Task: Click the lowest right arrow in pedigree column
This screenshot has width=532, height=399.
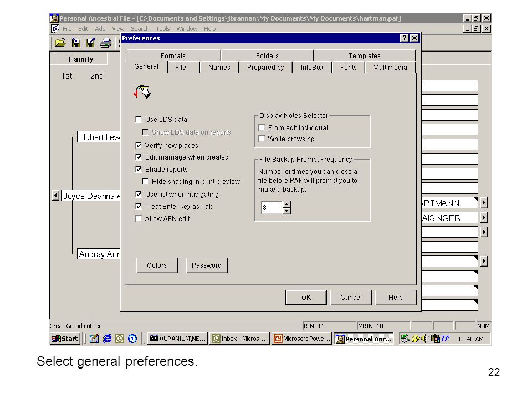Action: [x=484, y=261]
